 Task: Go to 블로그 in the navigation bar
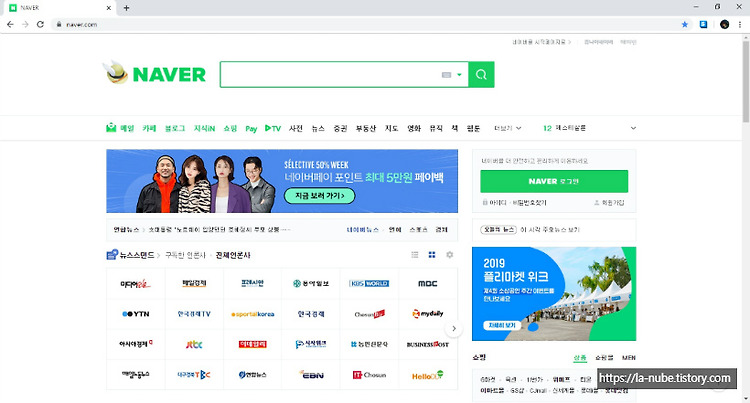point(175,128)
